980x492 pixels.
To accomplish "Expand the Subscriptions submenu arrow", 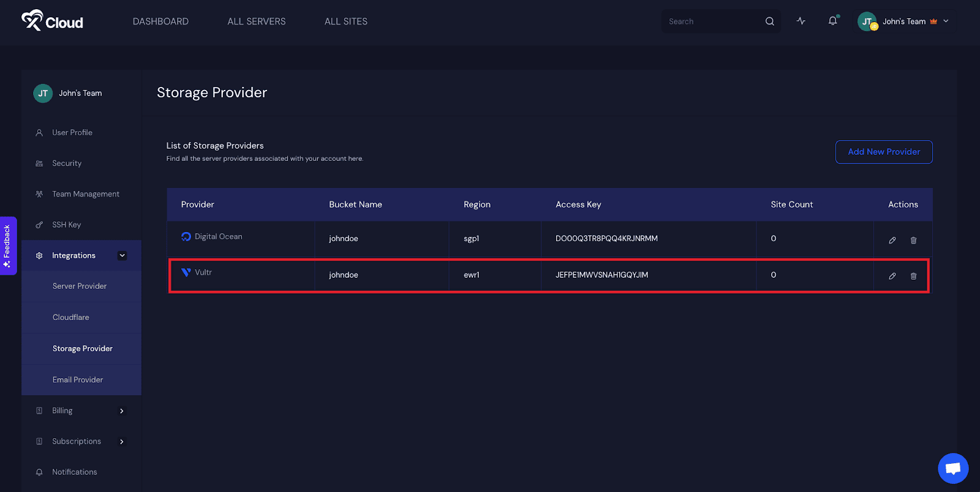I will click(x=122, y=441).
